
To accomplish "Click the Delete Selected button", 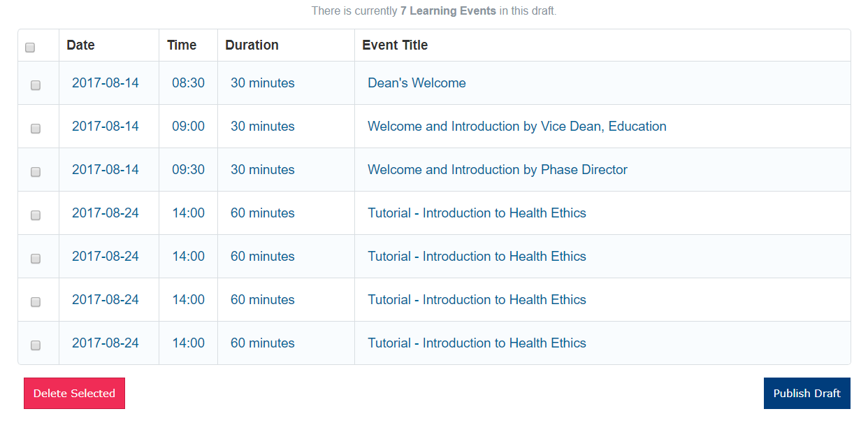I will pos(74,394).
